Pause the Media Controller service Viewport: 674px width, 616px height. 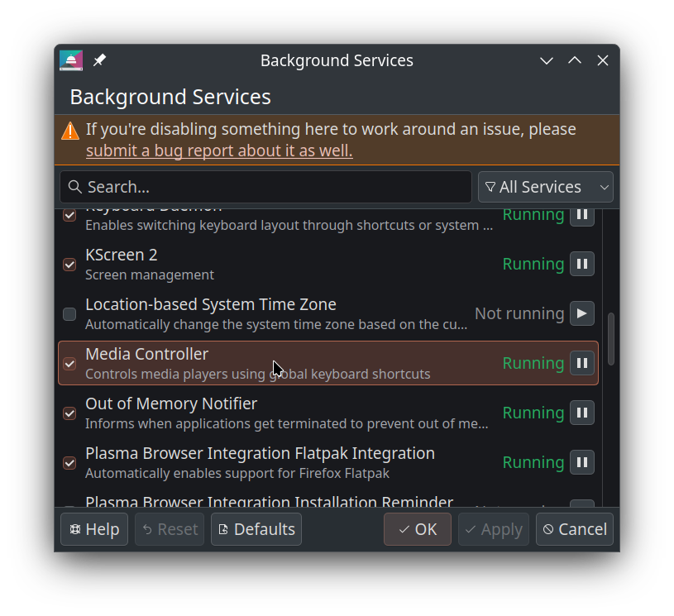click(582, 364)
